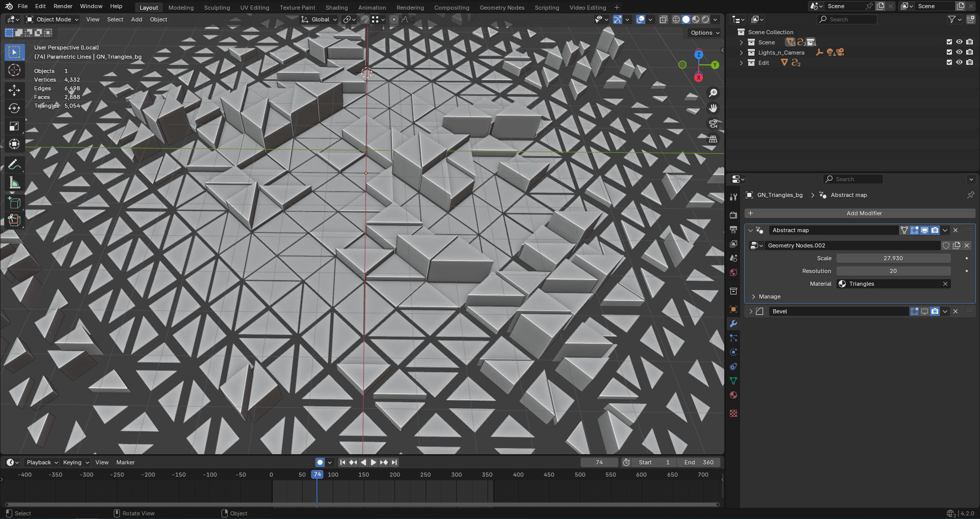Open Texture properties tab

pos(733,413)
